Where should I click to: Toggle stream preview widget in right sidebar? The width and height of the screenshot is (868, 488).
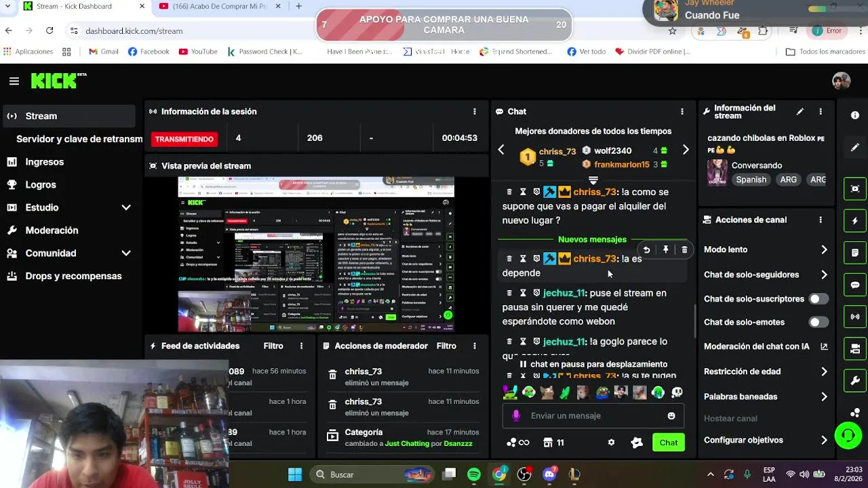click(855, 188)
